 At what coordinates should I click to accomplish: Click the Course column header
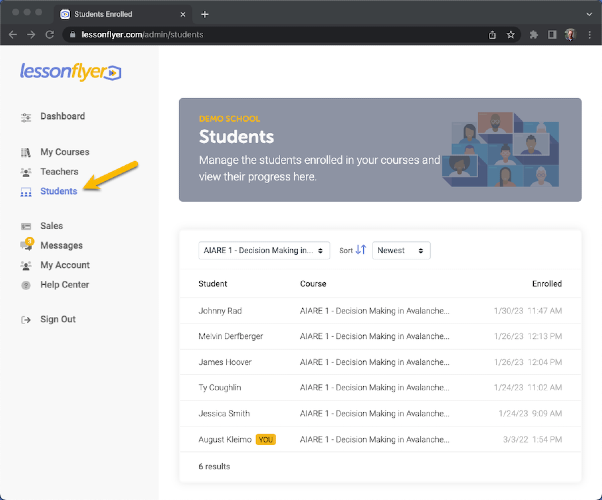[313, 284]
